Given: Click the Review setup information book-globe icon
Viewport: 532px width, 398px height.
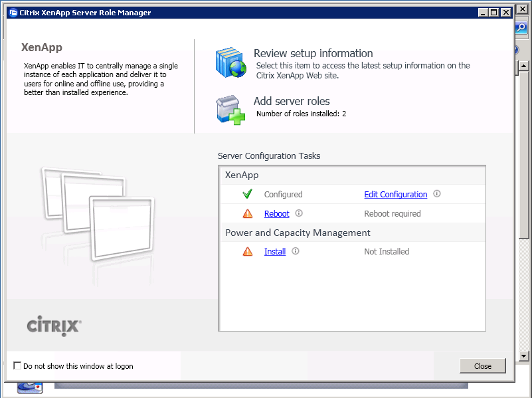Looking at the screenshot, I should [231, 62].
